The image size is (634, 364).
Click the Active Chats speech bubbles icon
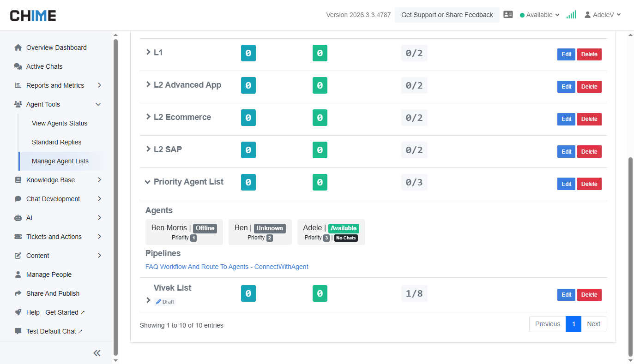18,66
